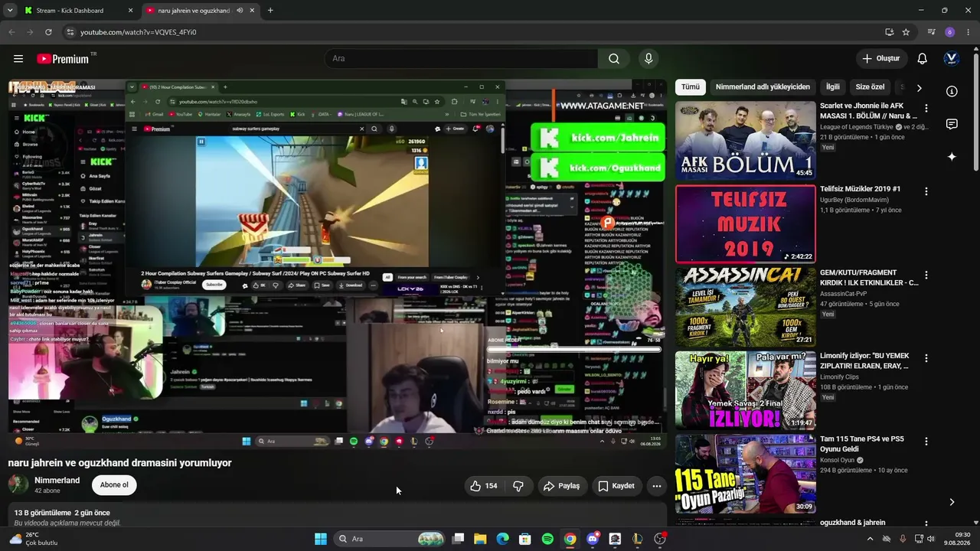Go to YouTube Premium home logo
The width and height of the screenshot is (980, 551).
63,59
